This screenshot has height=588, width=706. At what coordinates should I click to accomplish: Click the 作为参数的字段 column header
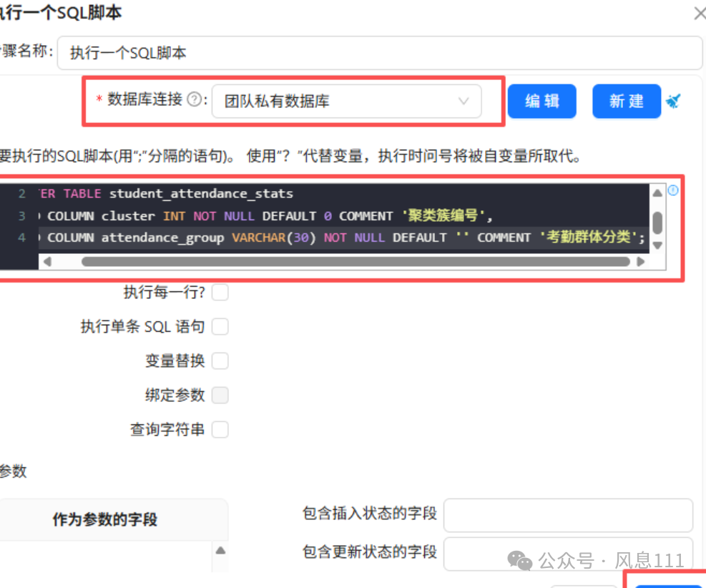(x=105, y=519)
